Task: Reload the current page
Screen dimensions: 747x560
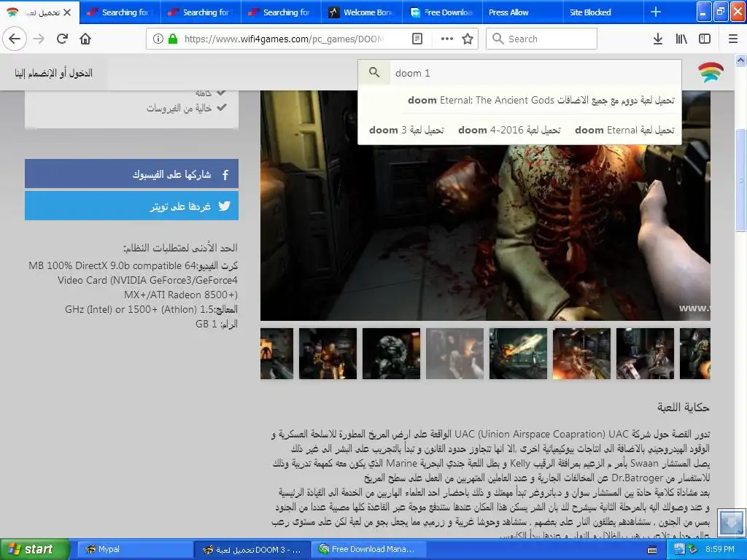Action: click(x=63, y=39)
